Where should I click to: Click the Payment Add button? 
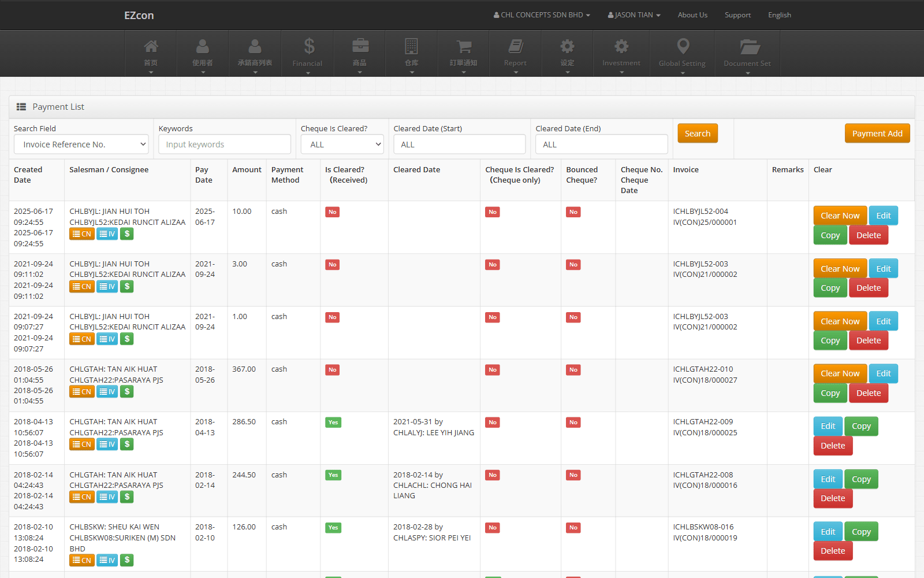click(877, 134)
